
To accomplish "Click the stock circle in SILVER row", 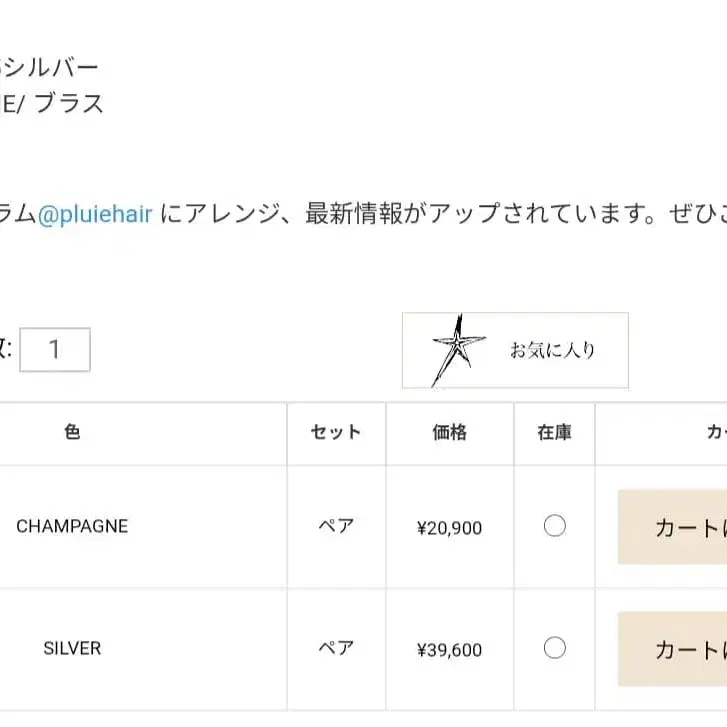I will click(x=555, y=648).
